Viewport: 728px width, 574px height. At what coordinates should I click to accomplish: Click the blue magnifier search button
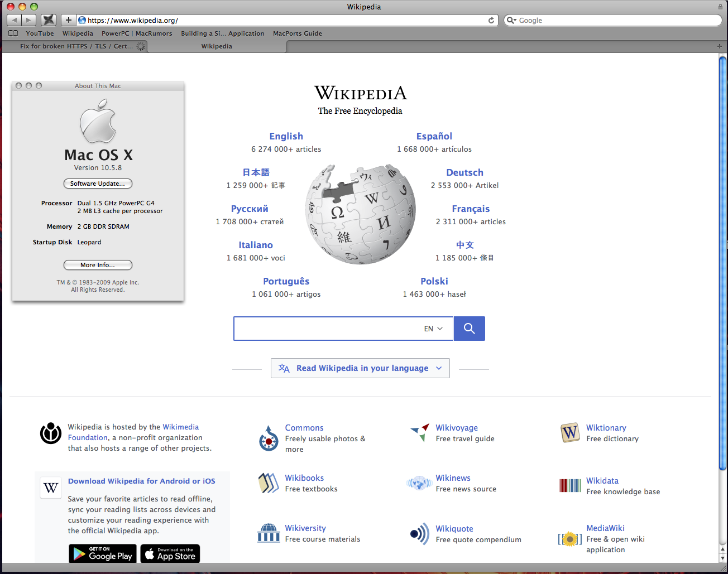(x=470, y=329)
